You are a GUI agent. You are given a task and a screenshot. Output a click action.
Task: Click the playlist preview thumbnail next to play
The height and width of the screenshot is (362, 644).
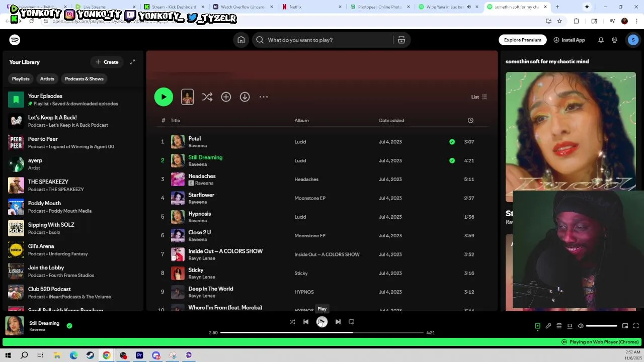coord(187,97)
